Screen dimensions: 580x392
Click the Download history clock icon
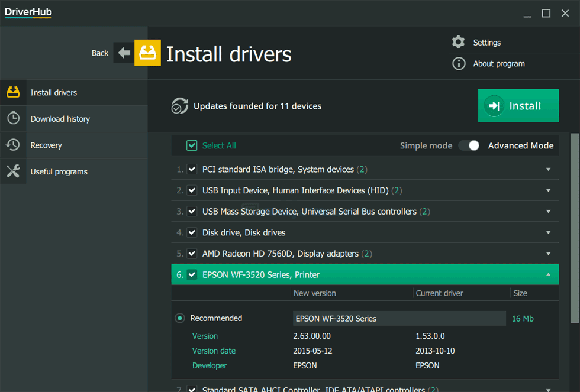click(x=13, y=119)
